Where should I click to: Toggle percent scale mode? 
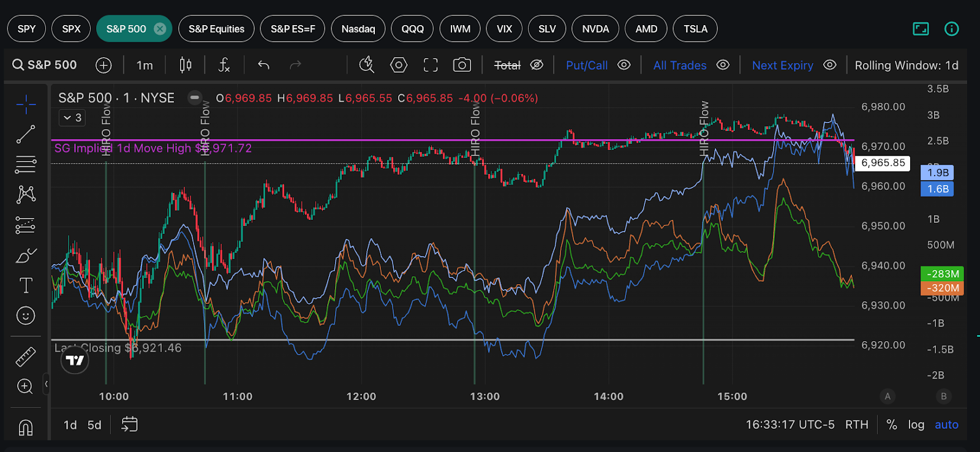[x=892, y=424]
